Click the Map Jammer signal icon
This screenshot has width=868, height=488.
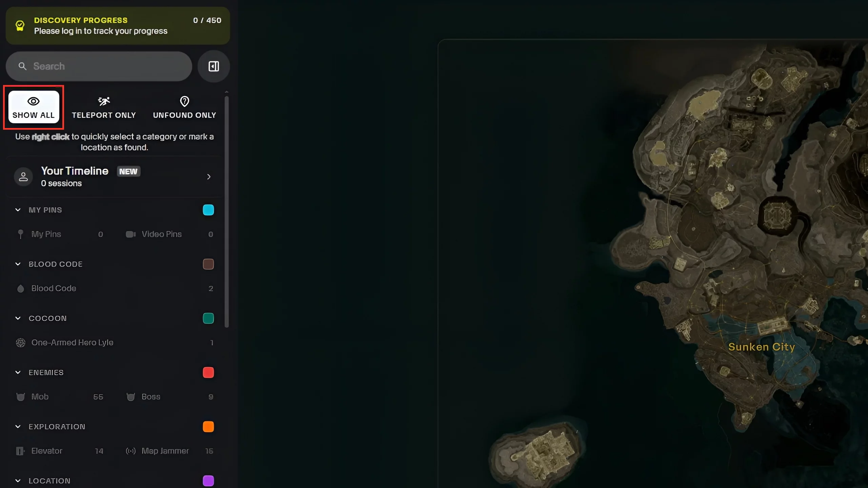point(131,451)
